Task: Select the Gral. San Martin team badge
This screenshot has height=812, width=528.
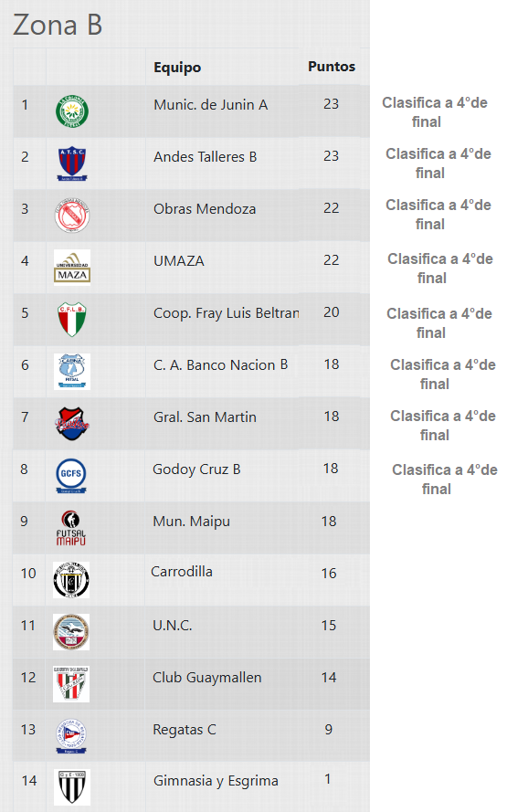Action: (x=72, y=423)
